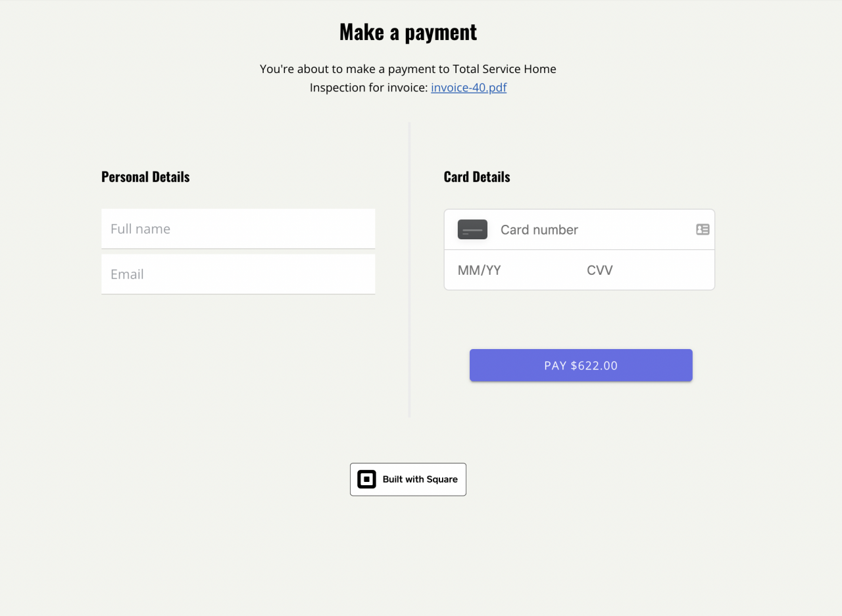Click the Square logo icon
The height and width of the screenshot is (616, 842).
[366, 479]
